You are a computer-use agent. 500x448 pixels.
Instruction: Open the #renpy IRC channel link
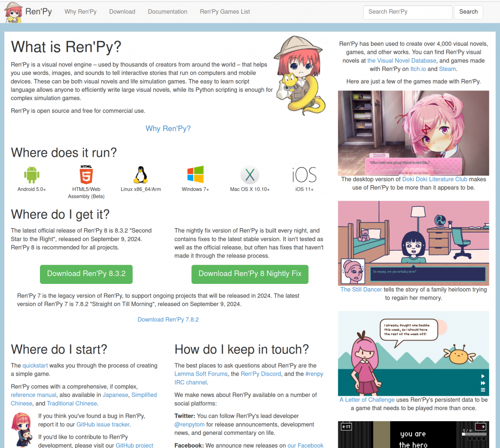[x=249, y=378]
